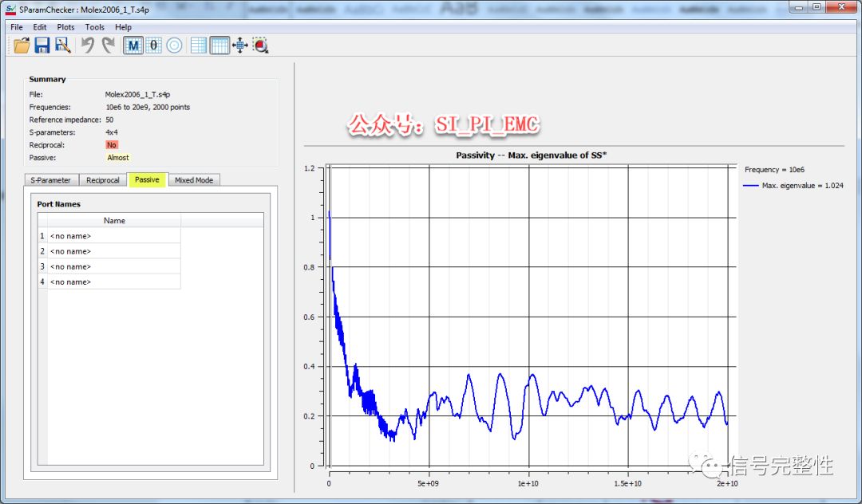Open the File menu
The image size is (862, 504).
tap(17, 27)
